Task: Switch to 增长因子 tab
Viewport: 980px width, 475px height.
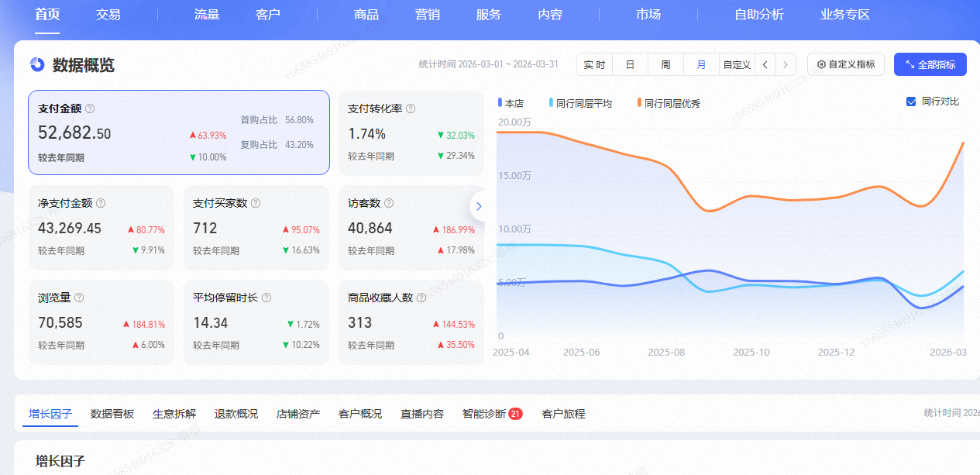Action: pos(50,414)
